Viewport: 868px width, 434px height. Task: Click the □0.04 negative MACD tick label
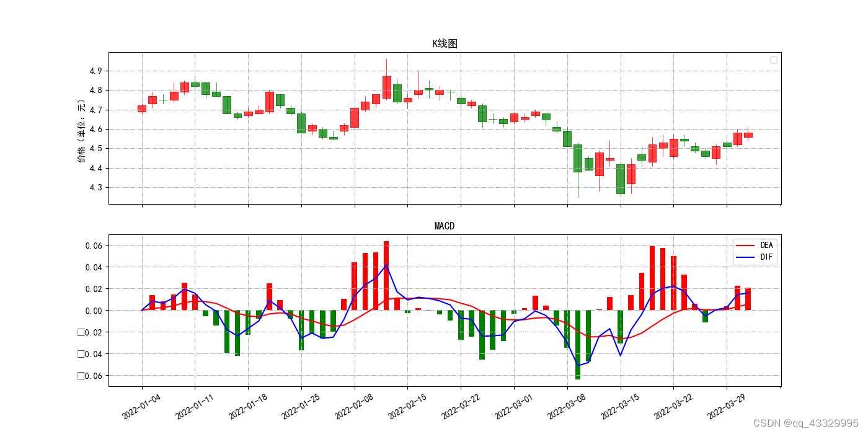click(x=91, y=354)
